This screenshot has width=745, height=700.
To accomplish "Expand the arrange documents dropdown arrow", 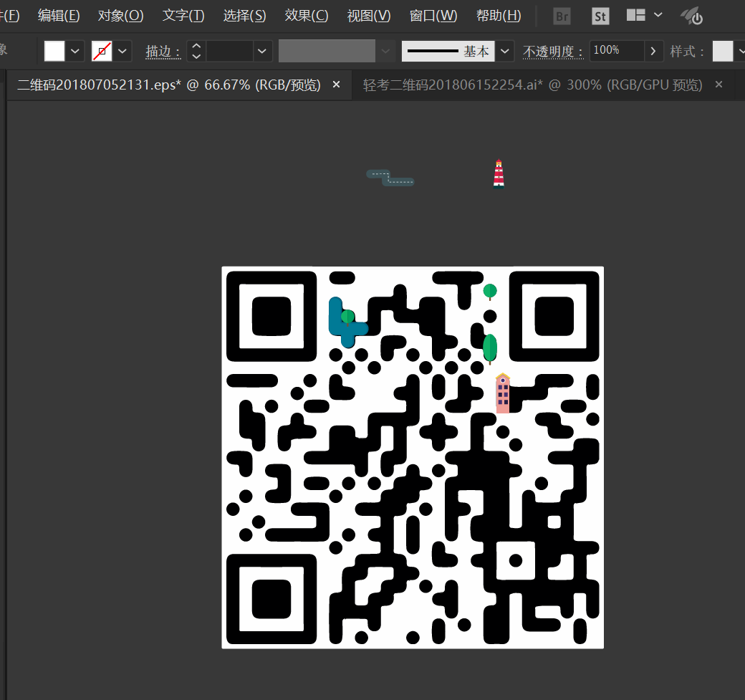I will [x=658, y=15].
